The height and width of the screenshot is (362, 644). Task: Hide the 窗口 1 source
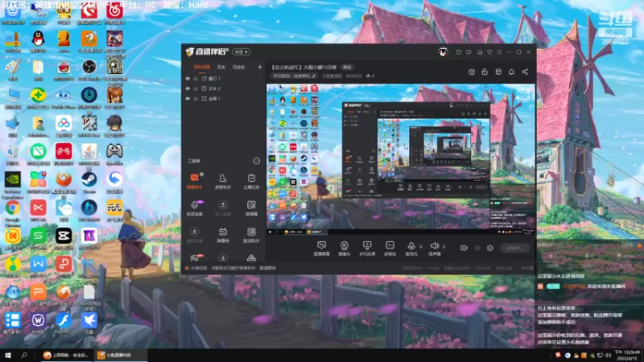[188, 78]
